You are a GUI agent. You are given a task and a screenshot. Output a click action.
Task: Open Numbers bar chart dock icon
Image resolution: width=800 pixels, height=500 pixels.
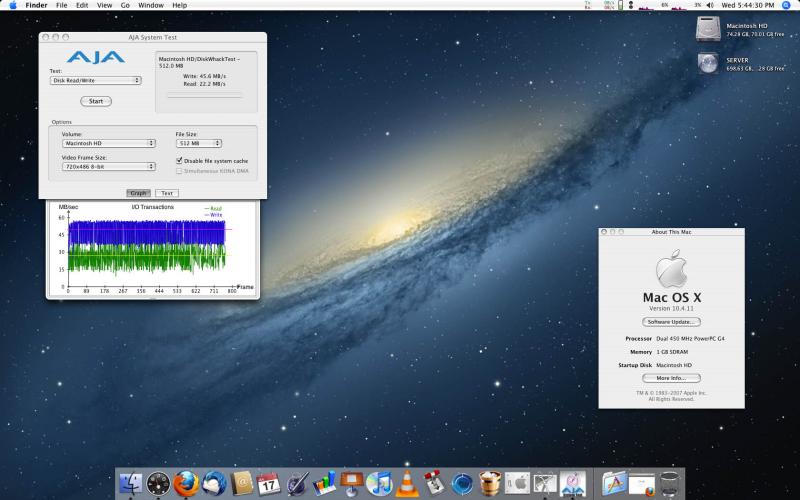324,483
